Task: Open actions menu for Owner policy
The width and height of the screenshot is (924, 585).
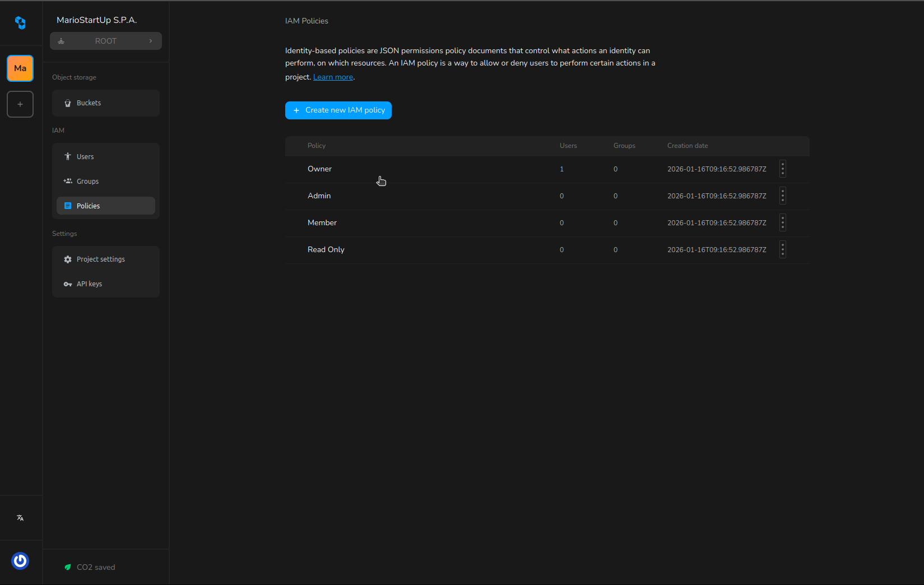Action: [783, 169]
